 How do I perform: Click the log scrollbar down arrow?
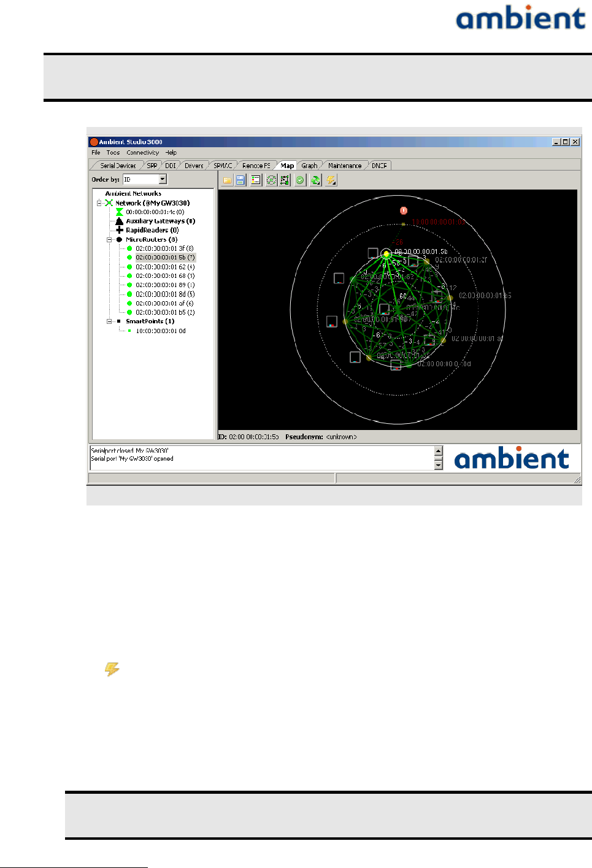[438, 466]
